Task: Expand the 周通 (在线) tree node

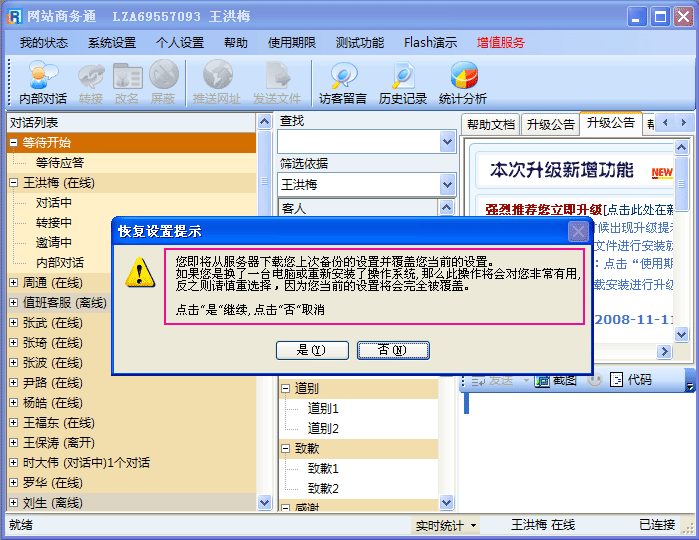Action: pyautogui.click(x=14, y=282)
